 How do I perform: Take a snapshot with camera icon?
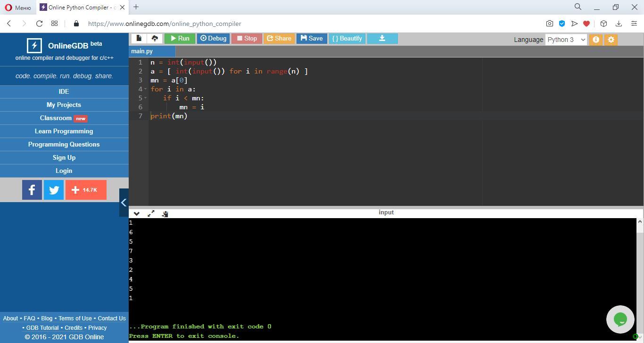tap(550, 24)
